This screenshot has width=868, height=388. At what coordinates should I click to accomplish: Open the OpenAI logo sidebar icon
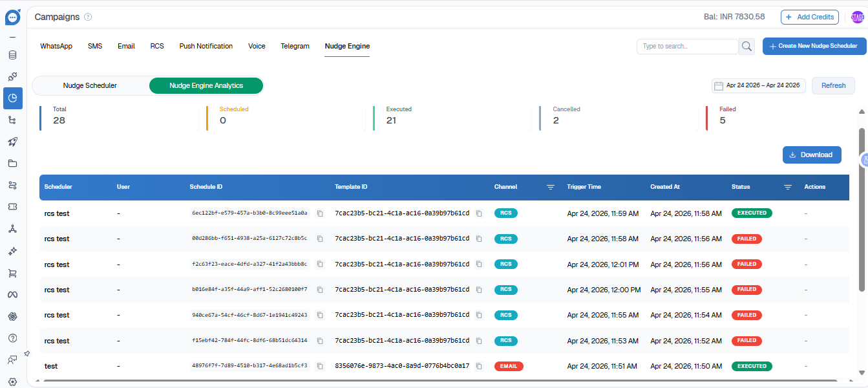tap(12, 316)
